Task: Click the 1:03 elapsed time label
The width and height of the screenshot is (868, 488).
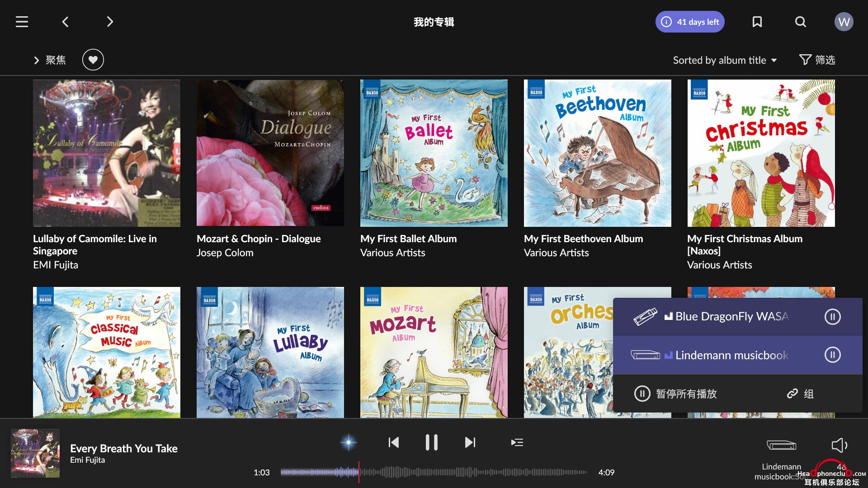Action: click(261, 473)
